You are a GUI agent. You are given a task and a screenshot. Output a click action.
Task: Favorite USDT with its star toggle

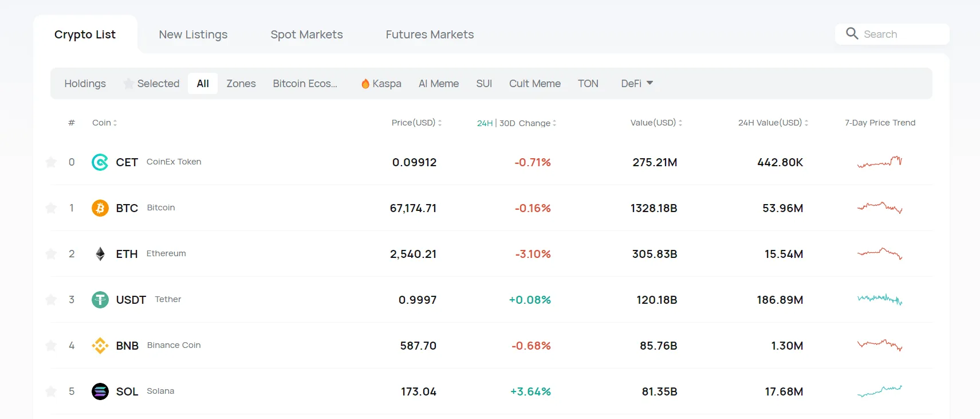click(x=51, y=300)
